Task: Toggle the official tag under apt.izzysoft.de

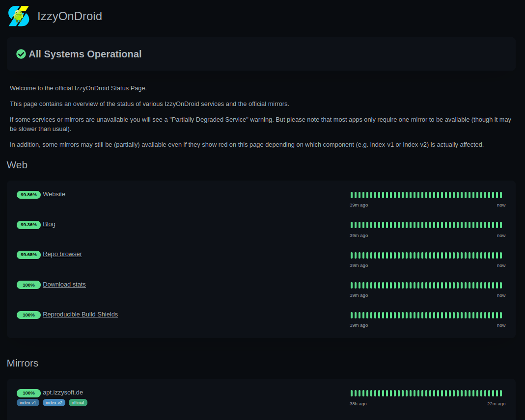Action: coord(78,402)
